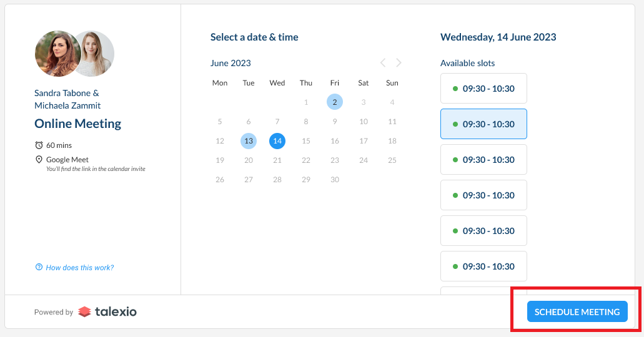The image size is (644, 337).
Task: Select June 15 on the calendar
Action: tap(306, 141)
